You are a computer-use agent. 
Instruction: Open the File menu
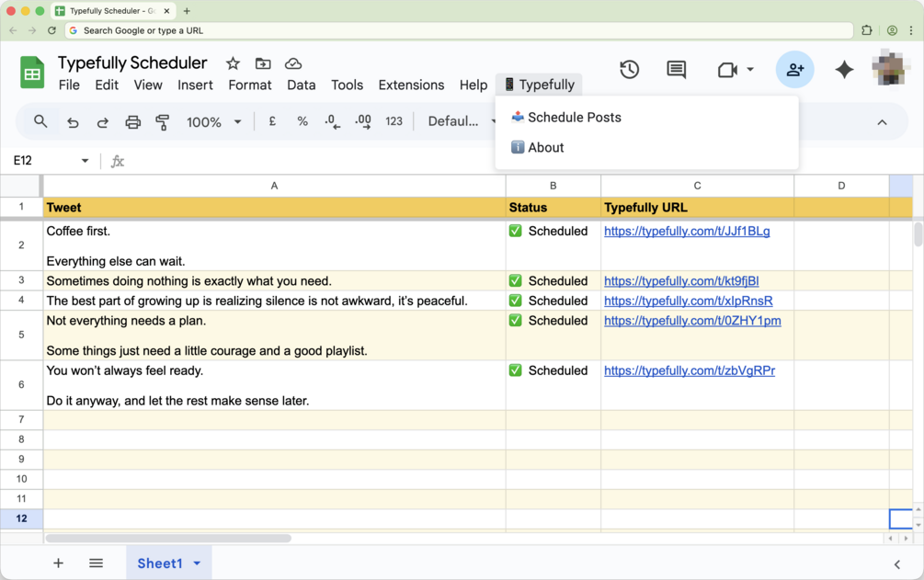[69, 85]
